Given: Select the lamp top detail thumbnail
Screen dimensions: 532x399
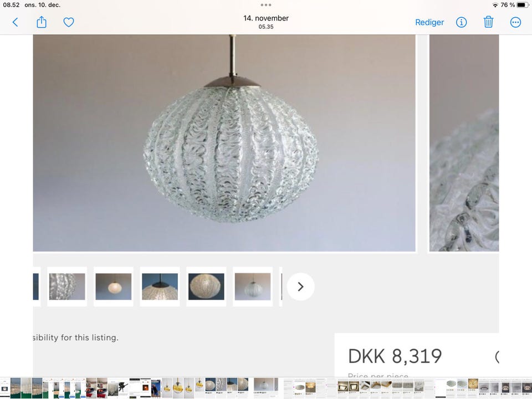Looking at the screenshot, I should point(160,287).
